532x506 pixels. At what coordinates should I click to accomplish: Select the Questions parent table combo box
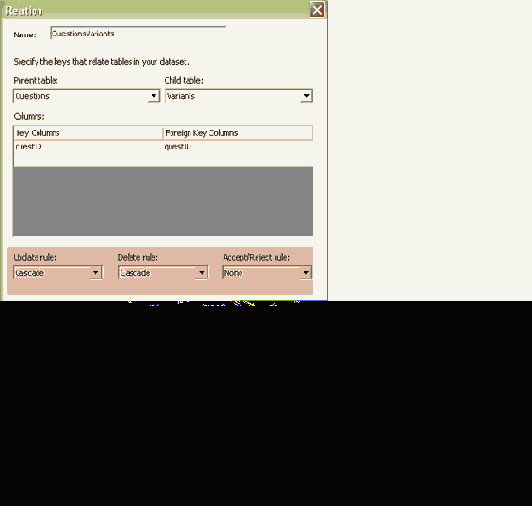(86, 96)
